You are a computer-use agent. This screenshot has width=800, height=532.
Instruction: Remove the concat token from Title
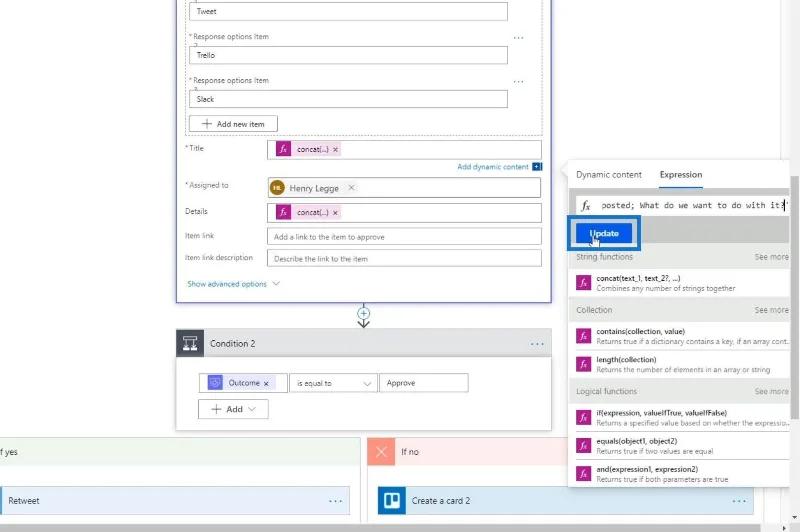pos(335,149)
